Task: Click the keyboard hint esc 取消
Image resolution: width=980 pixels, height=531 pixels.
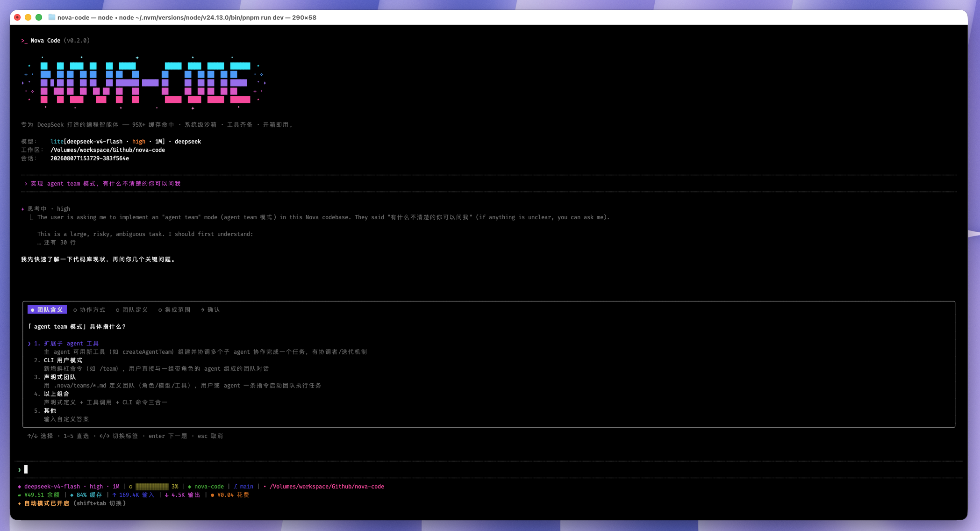Action: (210, 436)
